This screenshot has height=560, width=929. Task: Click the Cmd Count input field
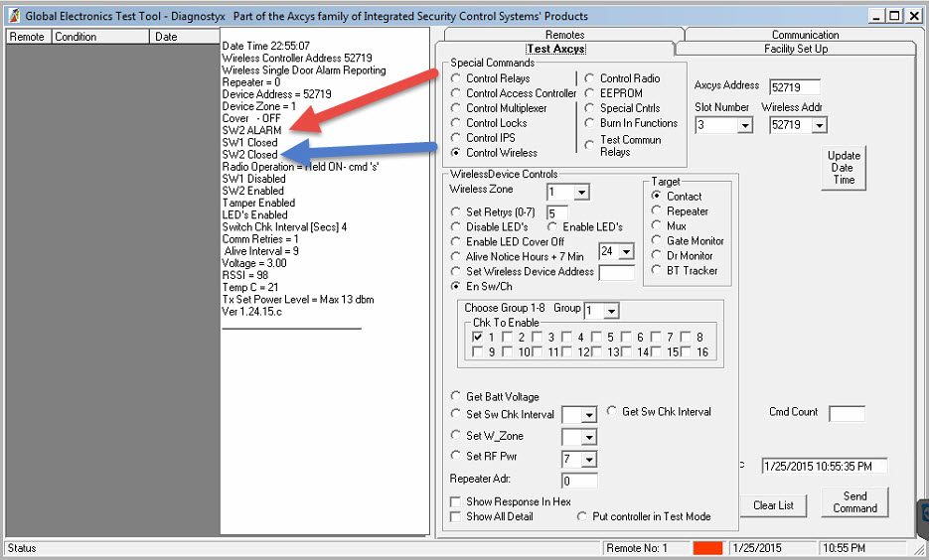click(847, 413)
